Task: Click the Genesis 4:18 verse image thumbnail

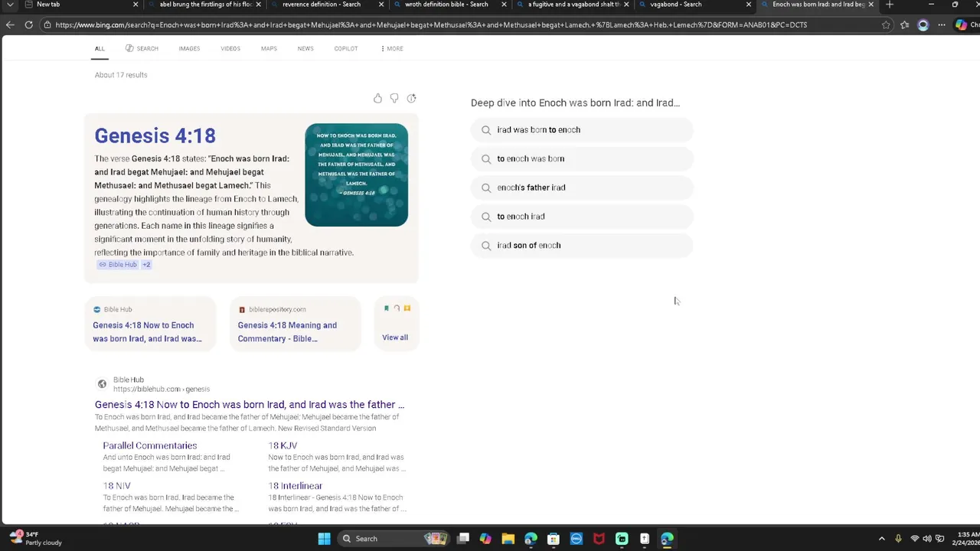Action: pos(356,175)
